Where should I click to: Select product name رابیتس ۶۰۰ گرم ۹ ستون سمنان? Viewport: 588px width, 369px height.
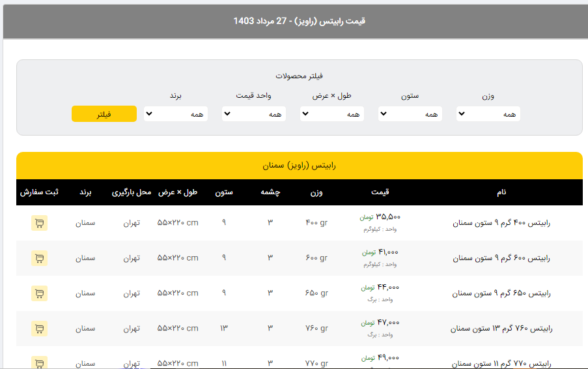[501, 258]
